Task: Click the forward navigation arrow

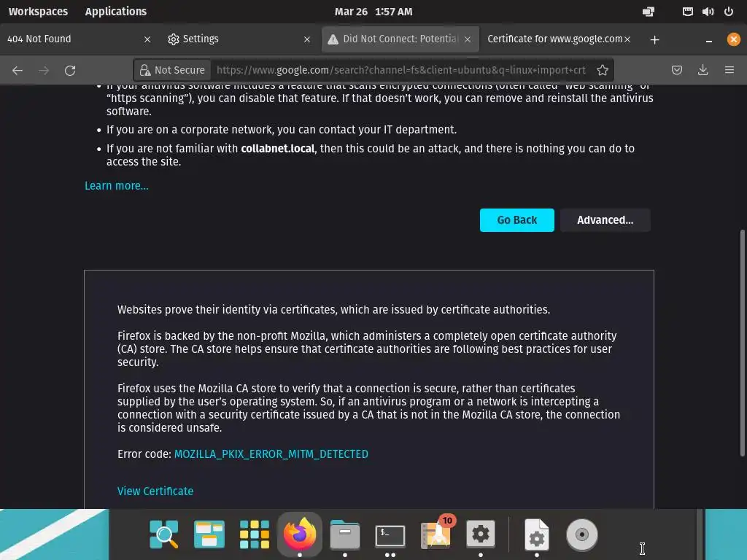Action: coord(44,71)
